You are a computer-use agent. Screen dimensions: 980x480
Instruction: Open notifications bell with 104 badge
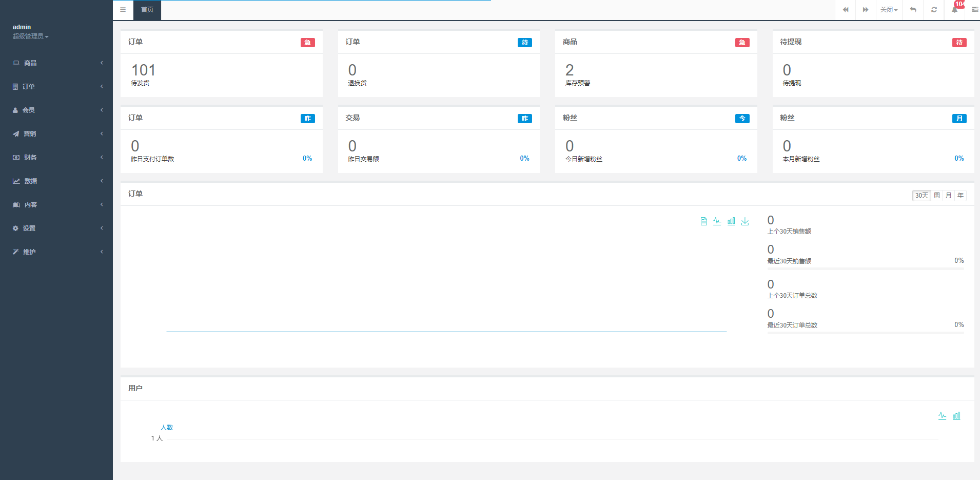click(x=955, y=10)
